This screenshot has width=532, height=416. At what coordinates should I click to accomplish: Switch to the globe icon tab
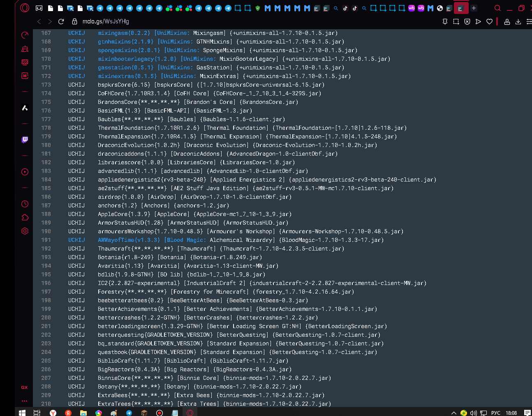click(x=440, y=8)
